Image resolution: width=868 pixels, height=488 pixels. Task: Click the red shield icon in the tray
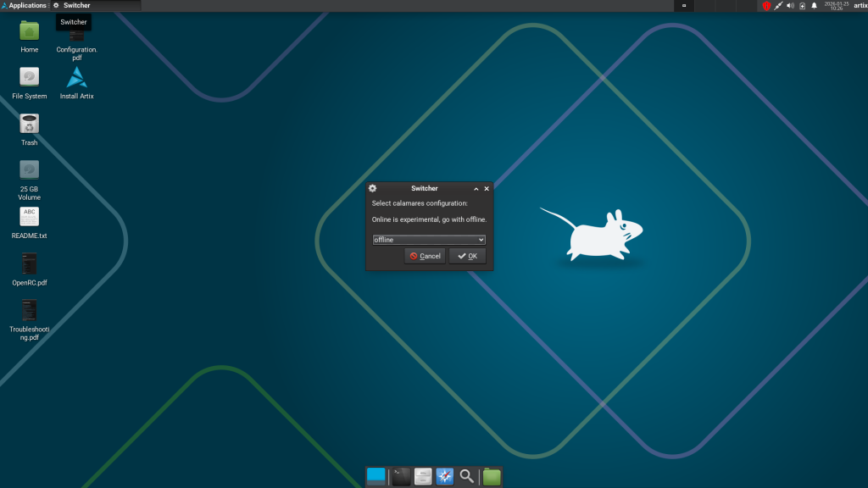pyautogui.click(x=767, y=6)
